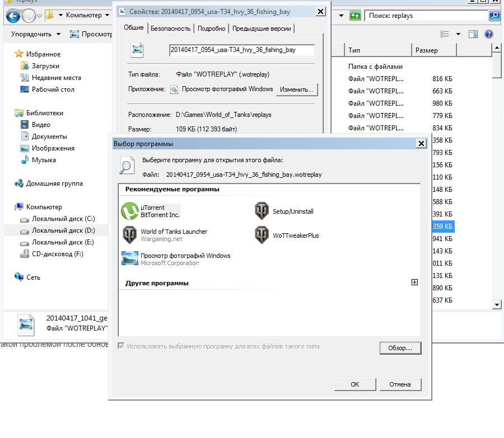504x438 pixels.
Task: Switch to Подробно tab
Action: (211, 29)
